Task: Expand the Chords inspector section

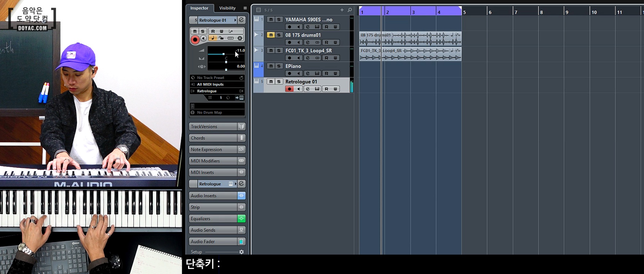Action: coord(213,138)
